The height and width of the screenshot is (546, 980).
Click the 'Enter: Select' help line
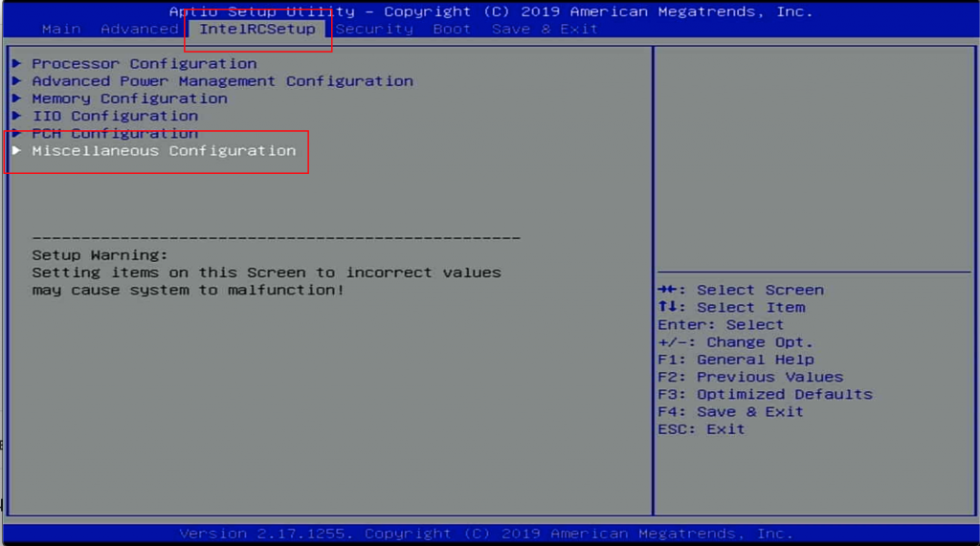tap(720, 325)
